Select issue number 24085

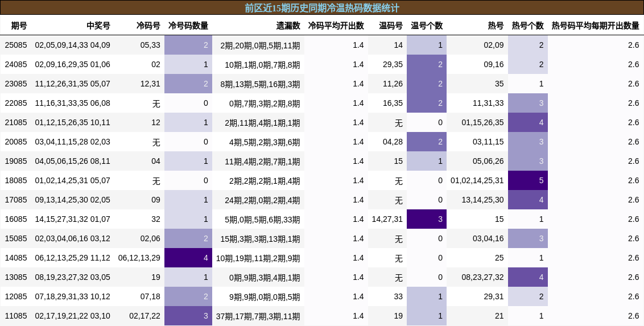(16, 64)
